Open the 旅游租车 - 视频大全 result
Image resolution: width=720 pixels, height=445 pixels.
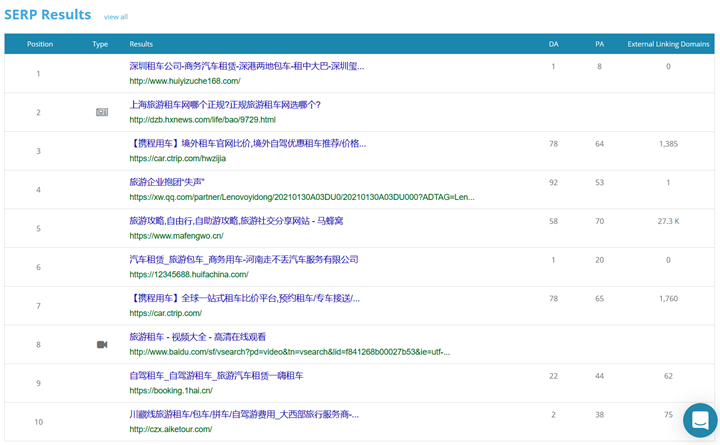pyautogui.click(x=197, y=337)
